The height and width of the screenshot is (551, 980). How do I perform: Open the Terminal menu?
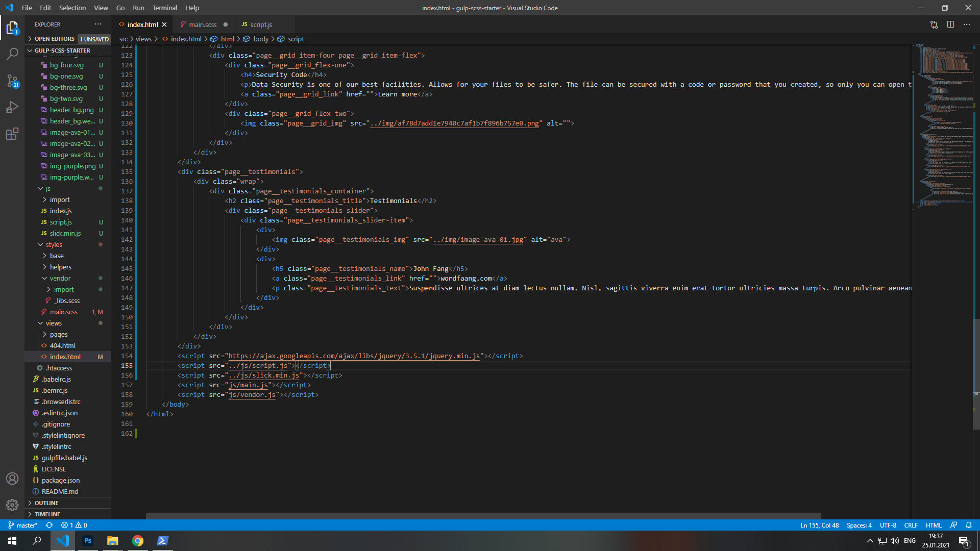click(x=164, y=8)
